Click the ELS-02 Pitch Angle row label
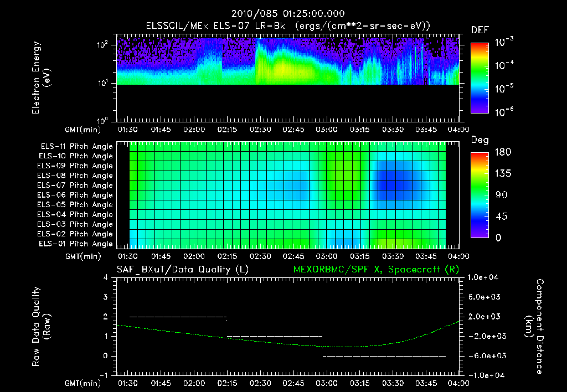The width and height of the screenshot is (567, 392). (x=75, y=234)
